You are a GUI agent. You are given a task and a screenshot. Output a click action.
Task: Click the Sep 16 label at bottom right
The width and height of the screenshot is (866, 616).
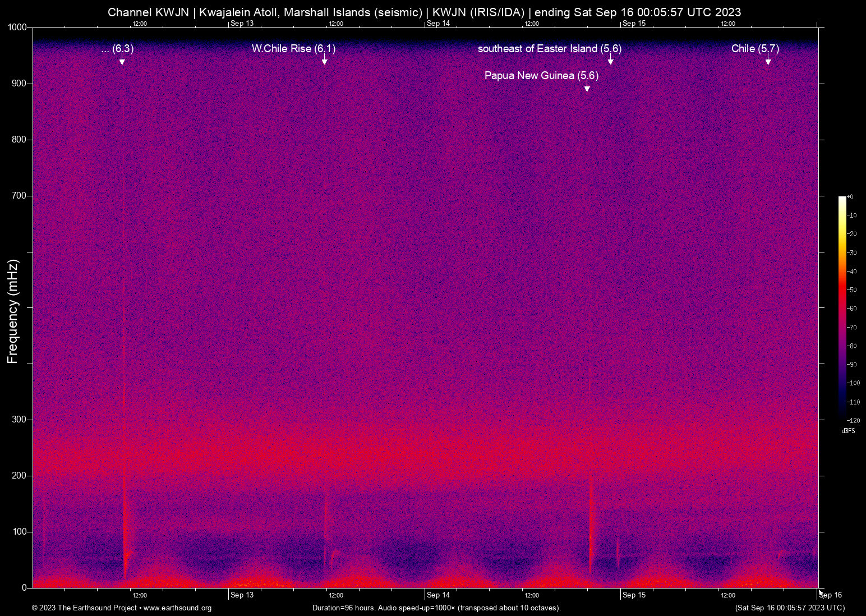(831, 595)
